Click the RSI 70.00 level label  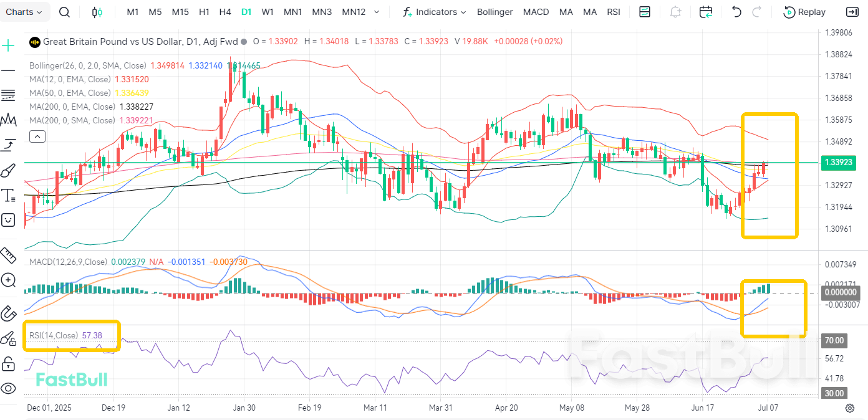pos(834,340)
